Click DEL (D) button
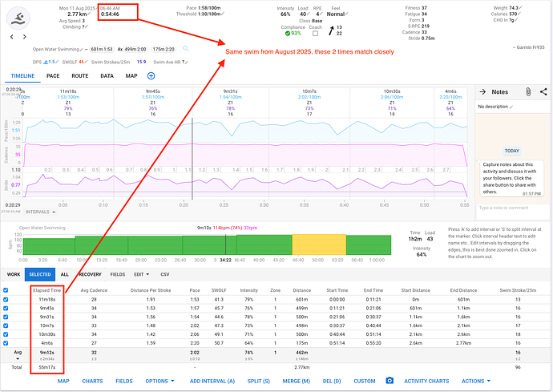This screenshot has height=392, width=553. pyautogui.click(x=332, y=381)
